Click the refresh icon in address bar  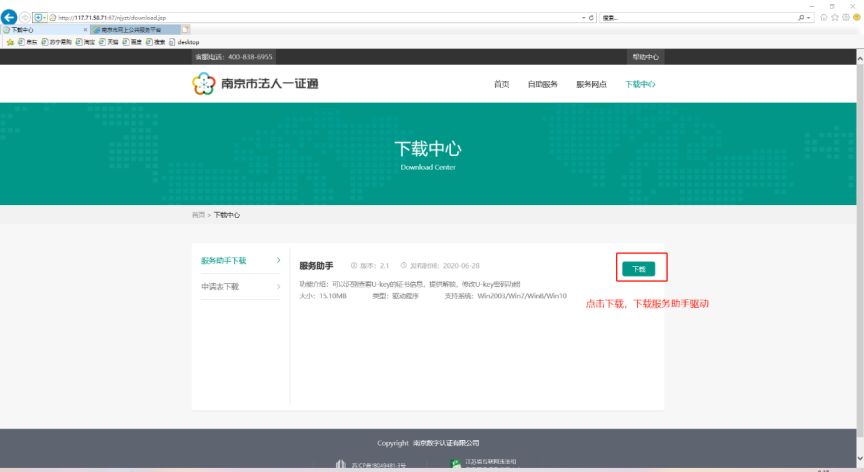[591, 18]
